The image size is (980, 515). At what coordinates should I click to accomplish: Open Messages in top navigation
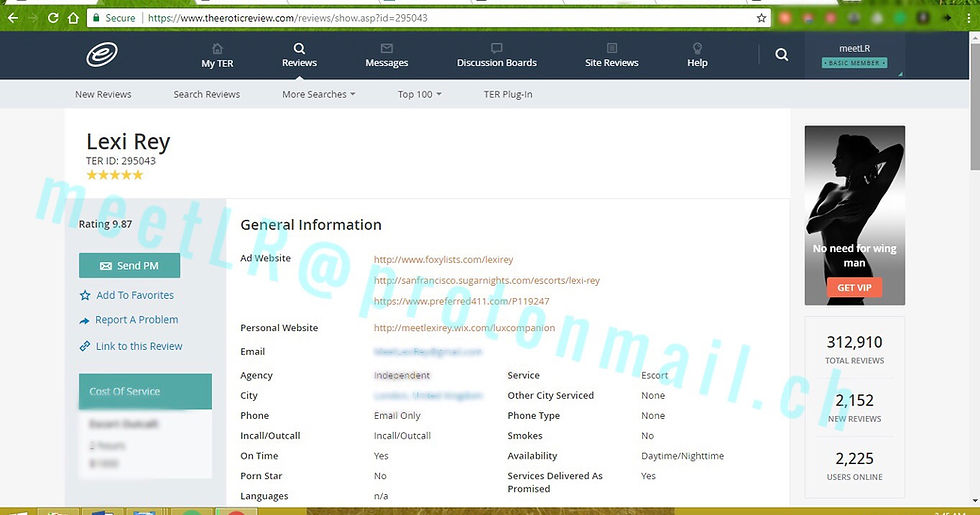pyautogui.click(x=387, y=55)
